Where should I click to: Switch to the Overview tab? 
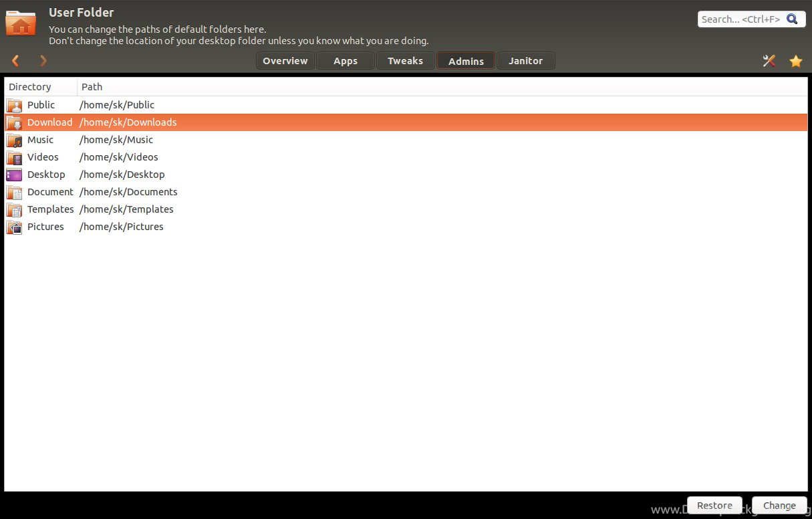coord(285,61)
